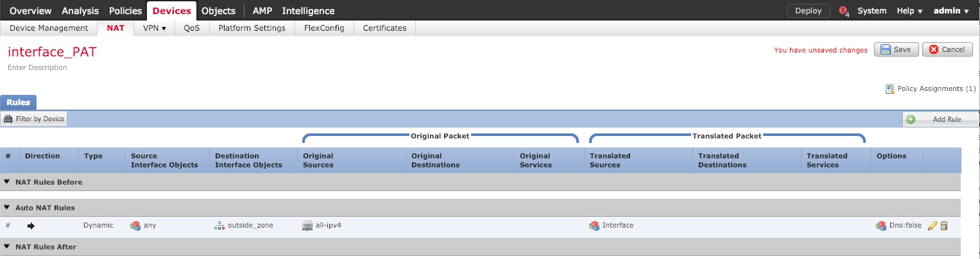This screenshot has height=259, width=980.
Task: Click the red deployment alert icon
Action: point(843,11)
